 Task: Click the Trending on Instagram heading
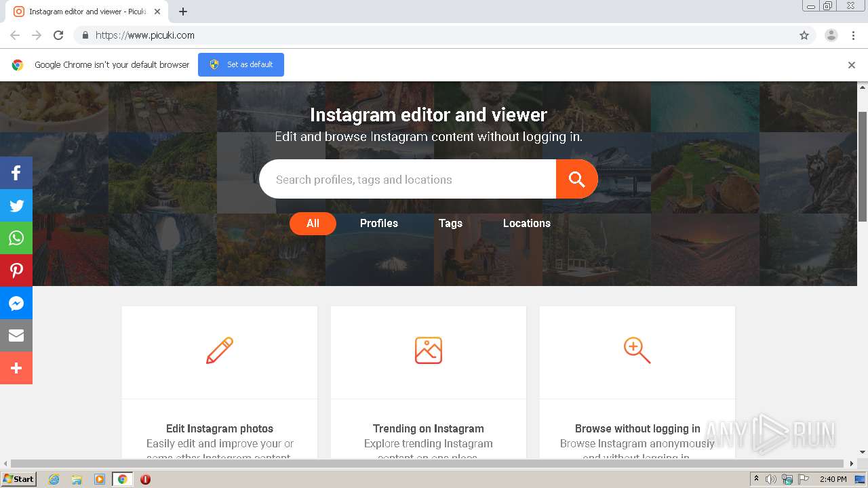(429, 428)
